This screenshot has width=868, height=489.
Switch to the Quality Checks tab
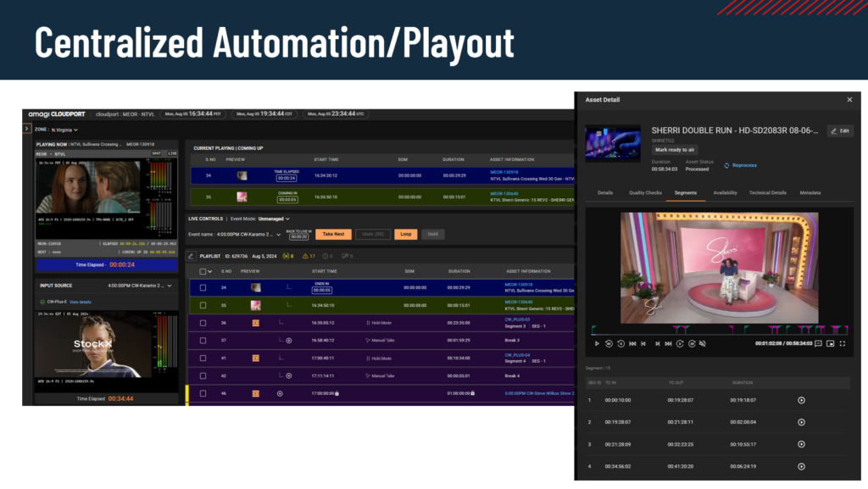645,192
